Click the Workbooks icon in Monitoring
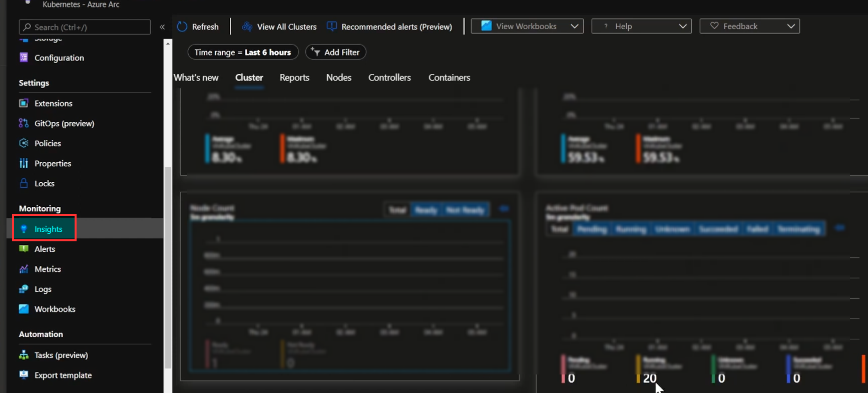Image resolution: width=868 pixels, height=393 pixels. point(24,309)
